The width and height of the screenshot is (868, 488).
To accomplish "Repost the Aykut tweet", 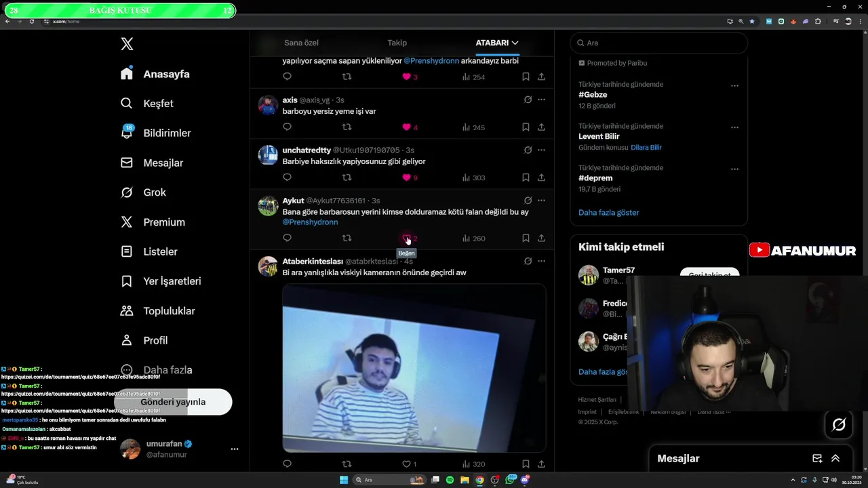I will 347,238.
